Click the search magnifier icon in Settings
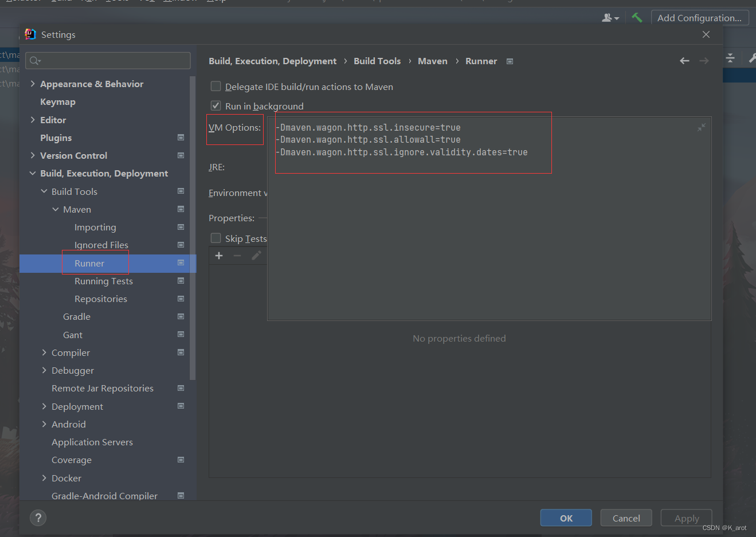This screenshot has width=756, height=537. click(x=35, y=61)
